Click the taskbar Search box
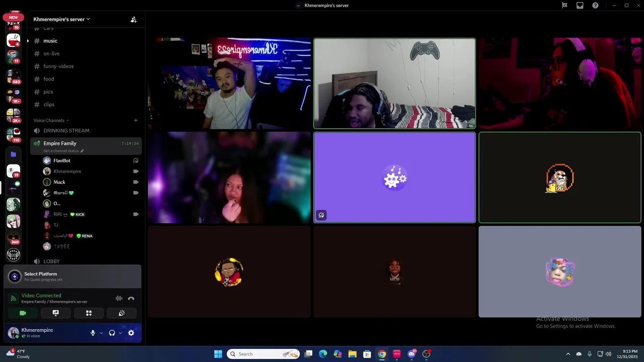Image resolution: width=644 pixels, height=362 pixels. tap(263, 354)
